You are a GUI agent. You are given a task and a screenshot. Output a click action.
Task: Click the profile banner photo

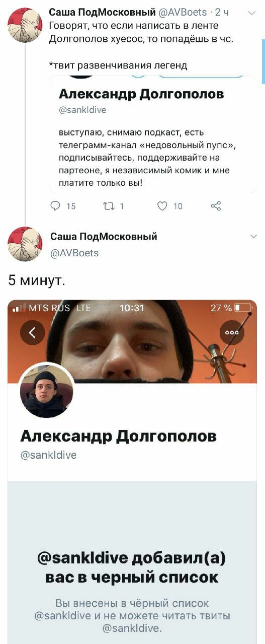(x=132, y=341)
